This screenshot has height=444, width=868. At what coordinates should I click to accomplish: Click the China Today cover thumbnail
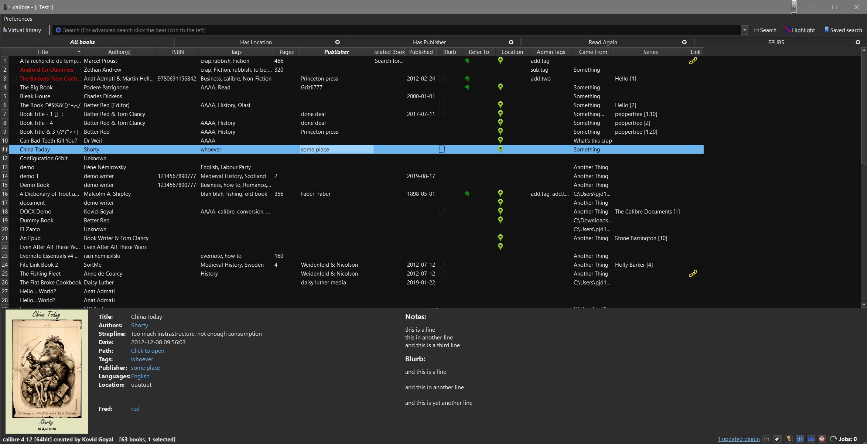click(47, 371)
